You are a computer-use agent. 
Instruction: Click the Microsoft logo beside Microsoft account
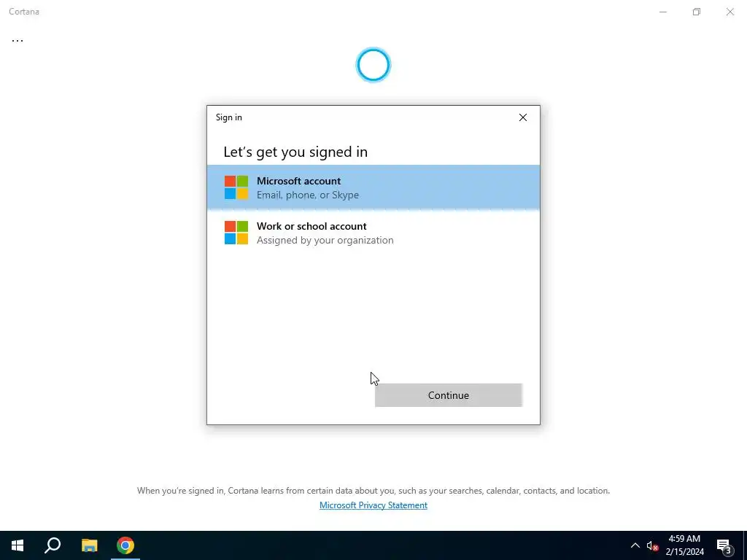pyautogui.click(x=236, y=187)
